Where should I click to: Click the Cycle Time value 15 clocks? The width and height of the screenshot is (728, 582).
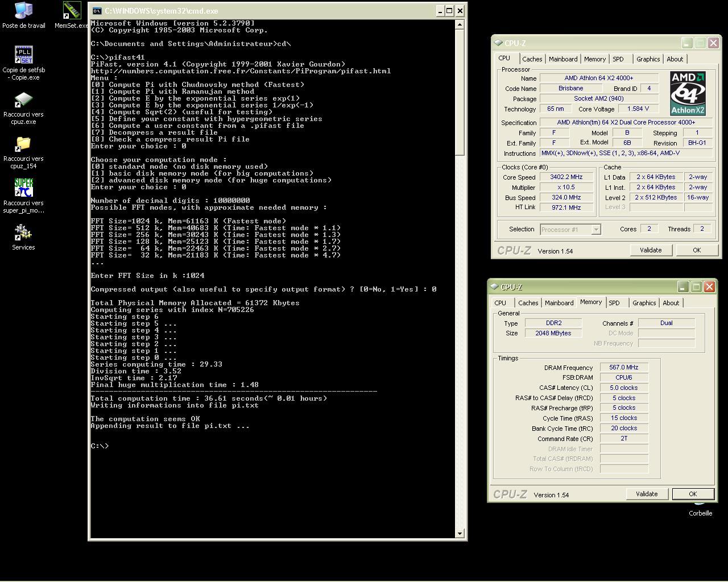point(624,418)
